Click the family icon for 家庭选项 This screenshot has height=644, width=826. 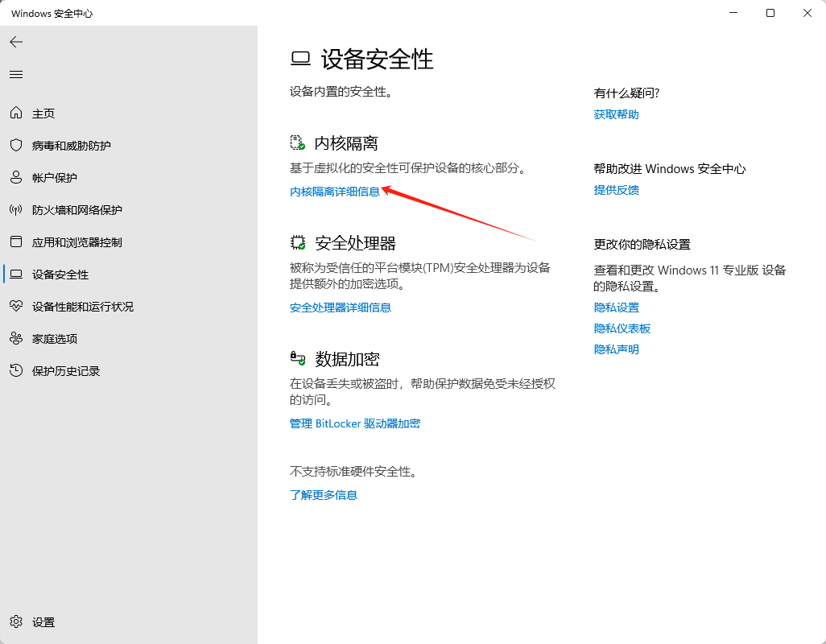[16, 338]
